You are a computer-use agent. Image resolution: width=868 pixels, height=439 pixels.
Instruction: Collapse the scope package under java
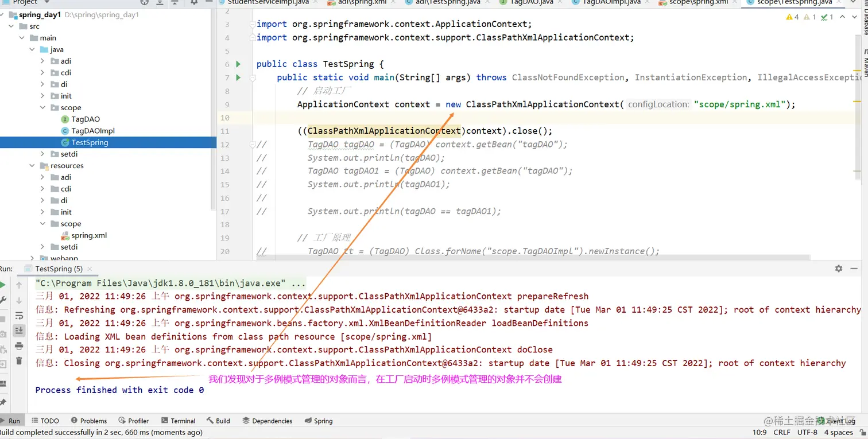point(42,108)
